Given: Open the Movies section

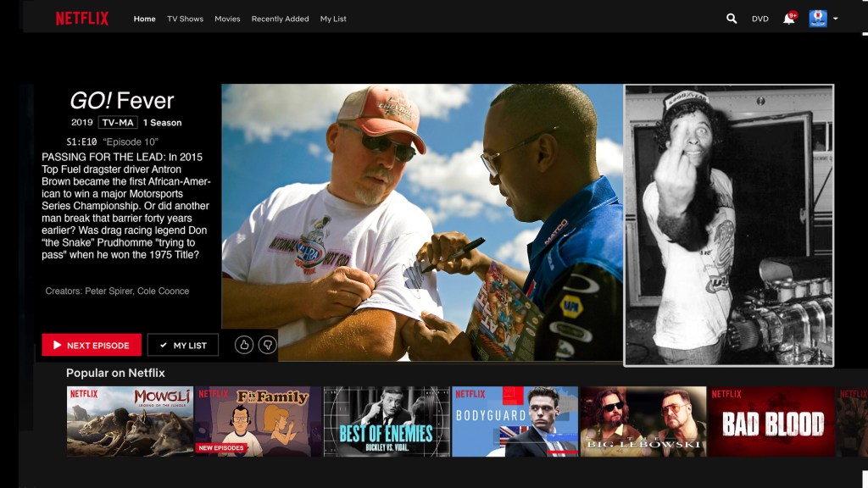Looking at the screenshot, I should pyautogui.click(x=227, y=19).
